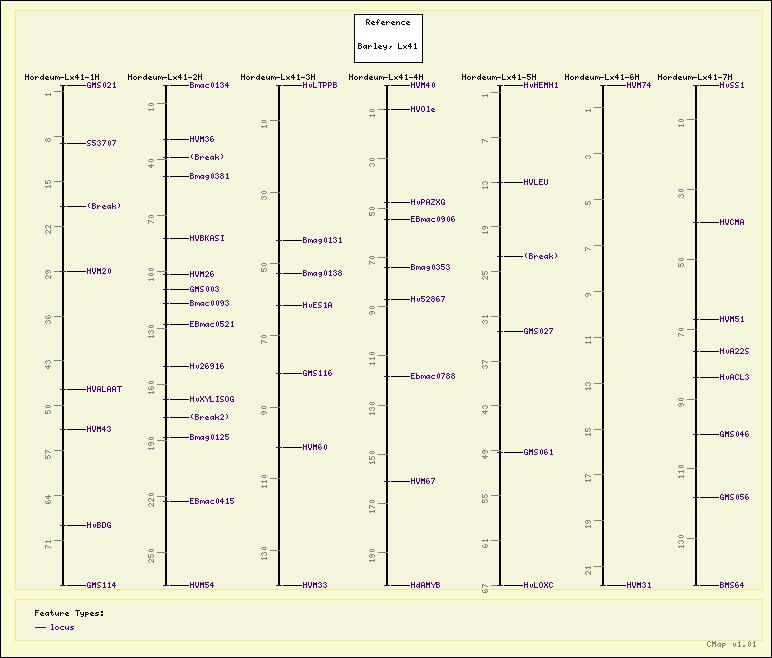Click the HVALAAT marker label
The height and width of the screenshot is (658, 772).
coord(104,390)
